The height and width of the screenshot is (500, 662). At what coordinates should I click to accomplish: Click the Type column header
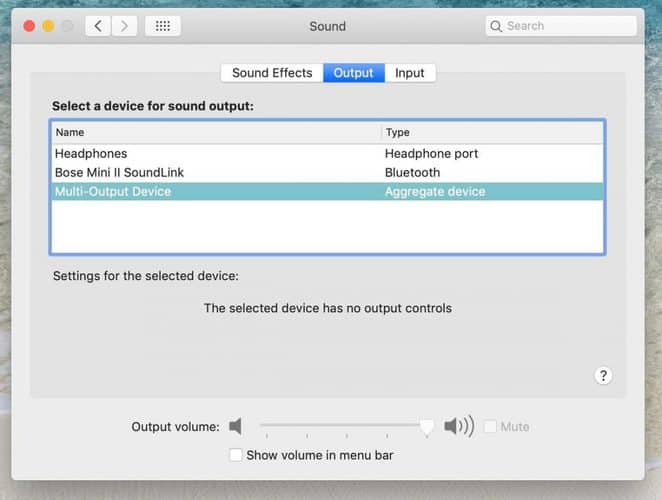492,133
